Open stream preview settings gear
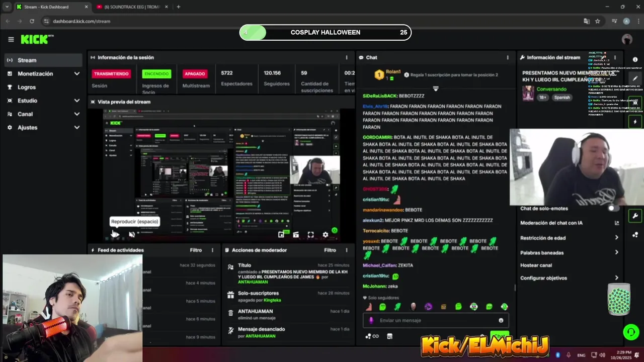This screenshot has width=644, height=362. (x=326, y=234)
